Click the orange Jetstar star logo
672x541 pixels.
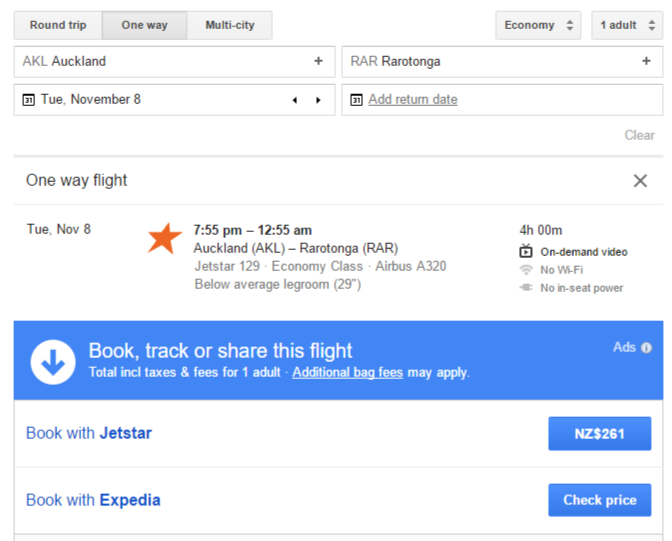[x=165, y=238]
